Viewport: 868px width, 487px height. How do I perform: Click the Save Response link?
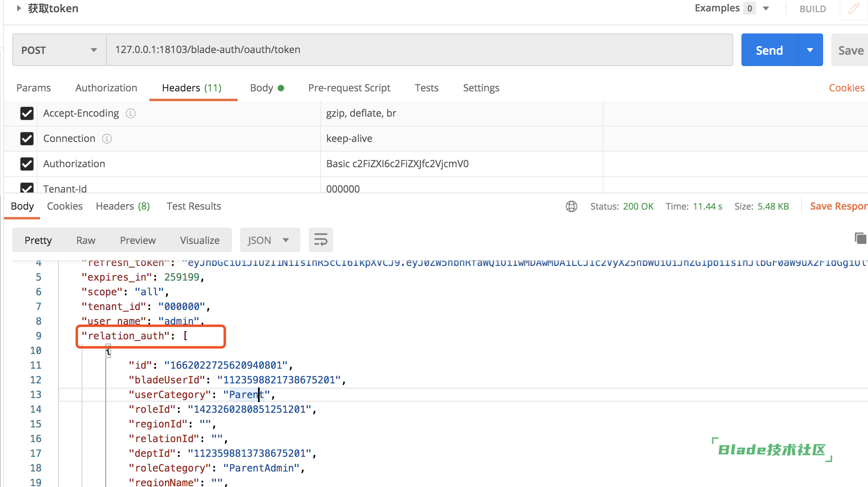[x=839, y=206]
